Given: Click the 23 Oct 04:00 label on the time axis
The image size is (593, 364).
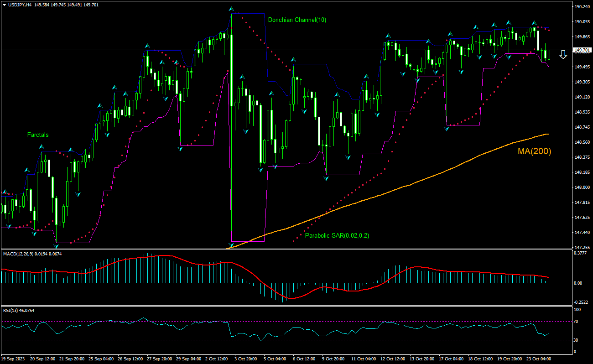Looking at the screenshot, I should (540, 359).
